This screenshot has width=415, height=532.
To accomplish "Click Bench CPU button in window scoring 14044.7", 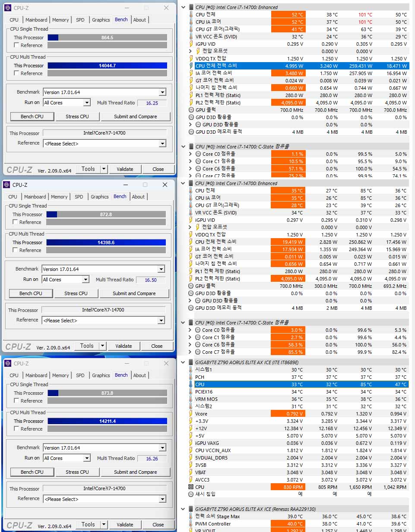I will 32,116.
